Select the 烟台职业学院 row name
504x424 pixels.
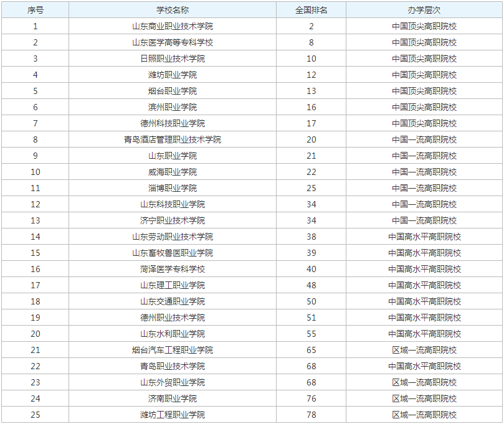(x=173, y=91)
